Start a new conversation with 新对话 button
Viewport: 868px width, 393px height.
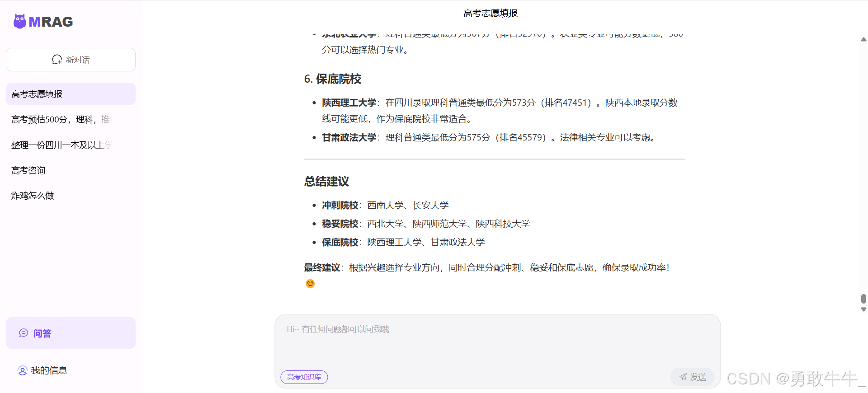[71, 60]
